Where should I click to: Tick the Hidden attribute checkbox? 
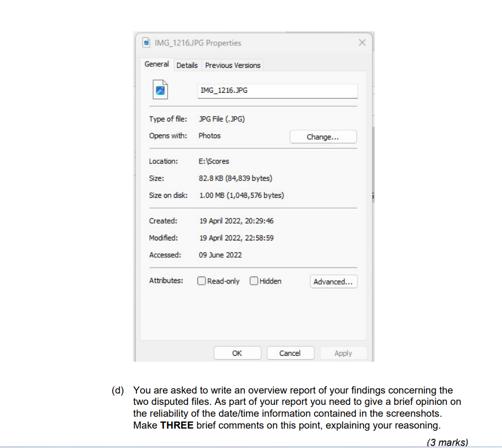pyautogui.click(x=253, y=281)
